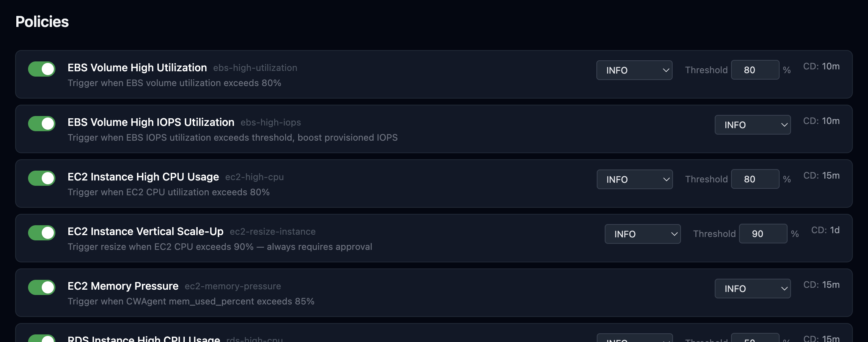Expand INFO dropdown for EC2 High CPU Usage

[635, 179]
